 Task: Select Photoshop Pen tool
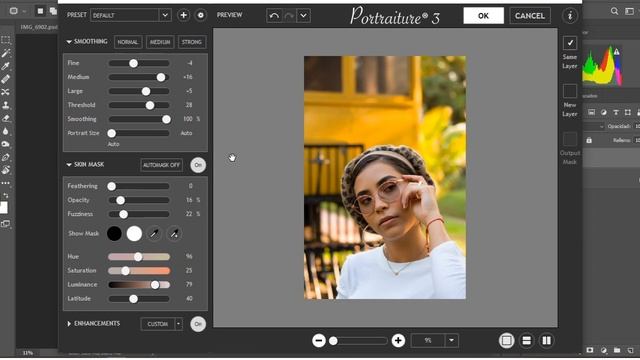(x=6, y=158)
